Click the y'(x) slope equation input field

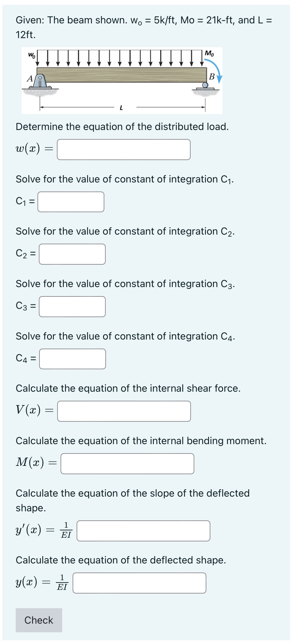(143, 531)
